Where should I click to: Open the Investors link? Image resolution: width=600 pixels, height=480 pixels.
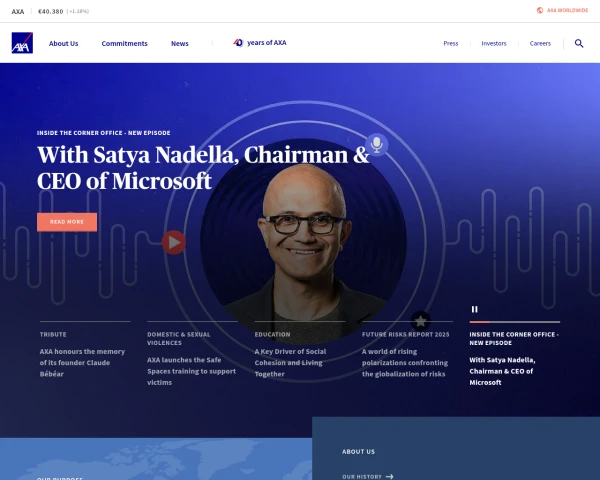tap(494, 44)
